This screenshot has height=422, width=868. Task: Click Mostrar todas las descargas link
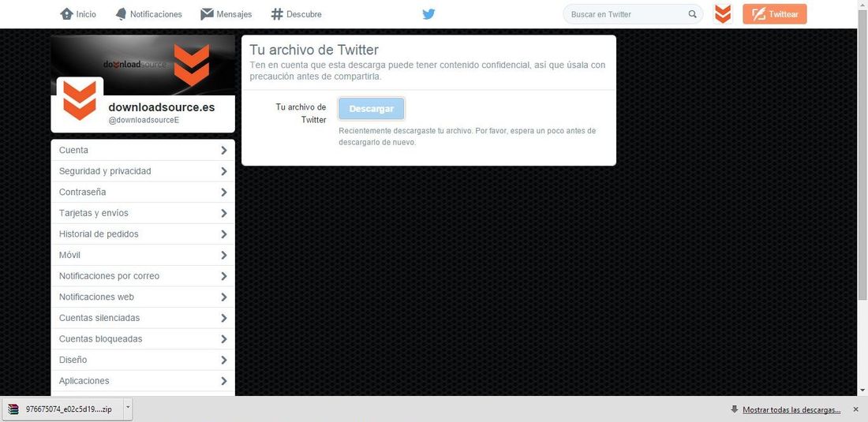pos(791,410)
